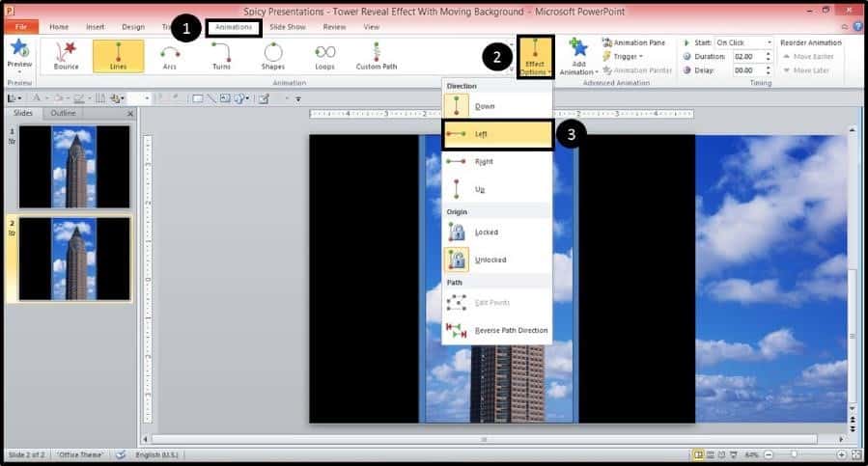Click the Delay value field
The height and width of the screenshot is (466, 868).
[748, 70]
